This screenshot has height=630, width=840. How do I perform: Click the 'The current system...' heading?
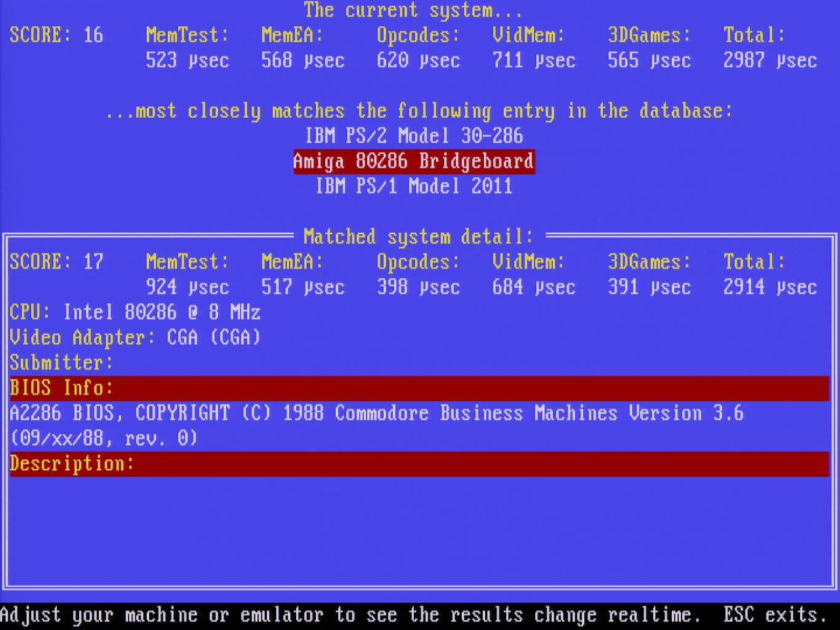pyautogui.click(x=413, y=10)
